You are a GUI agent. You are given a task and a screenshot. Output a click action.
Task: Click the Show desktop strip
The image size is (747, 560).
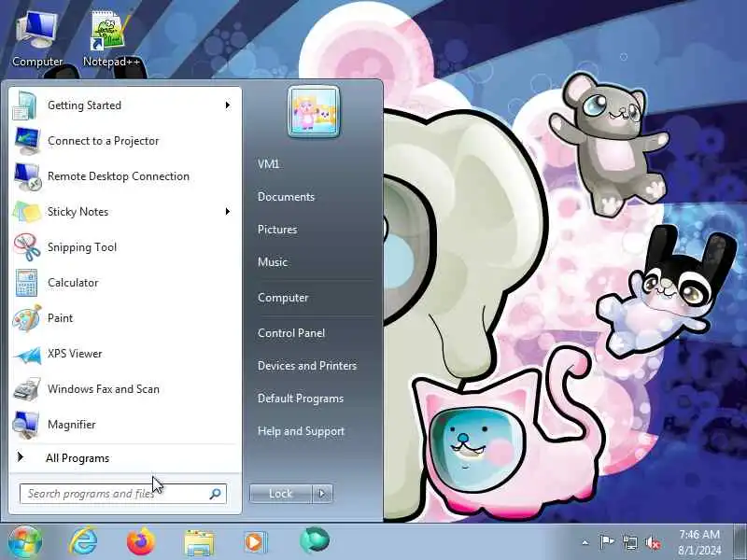click(740, 542)
